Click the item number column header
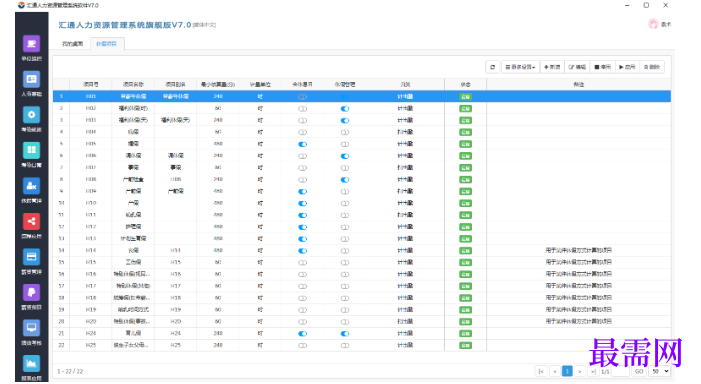 click(91, 84)
